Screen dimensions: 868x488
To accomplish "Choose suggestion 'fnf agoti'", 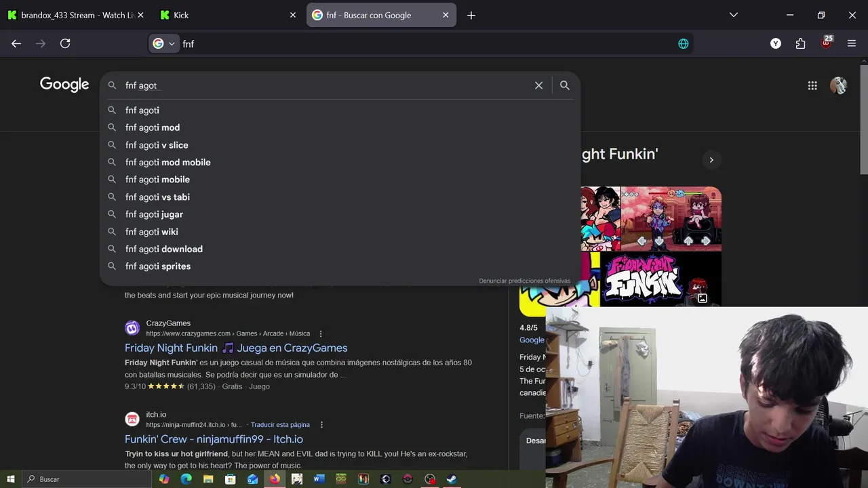I will pyautogui.click(x=339, y=110).
